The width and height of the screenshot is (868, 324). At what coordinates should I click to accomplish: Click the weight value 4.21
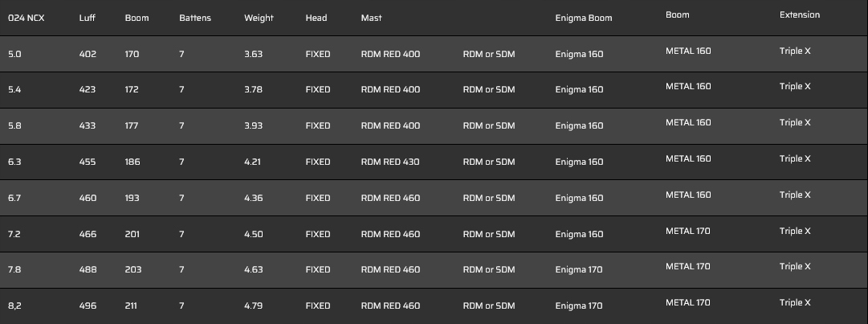click(x=253, y=162)
